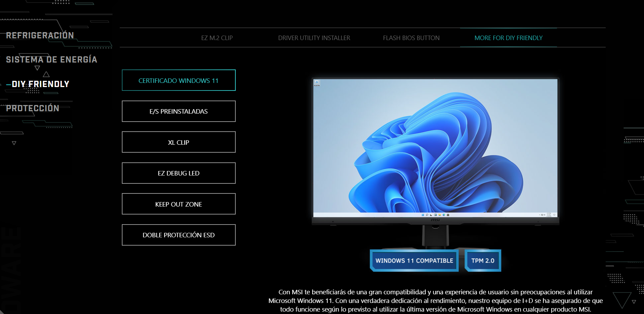Select the FLASH BIOS BUTTON tab
This screenshot has height=314, width=644.
pyautogui.click(x=411, y=38)
